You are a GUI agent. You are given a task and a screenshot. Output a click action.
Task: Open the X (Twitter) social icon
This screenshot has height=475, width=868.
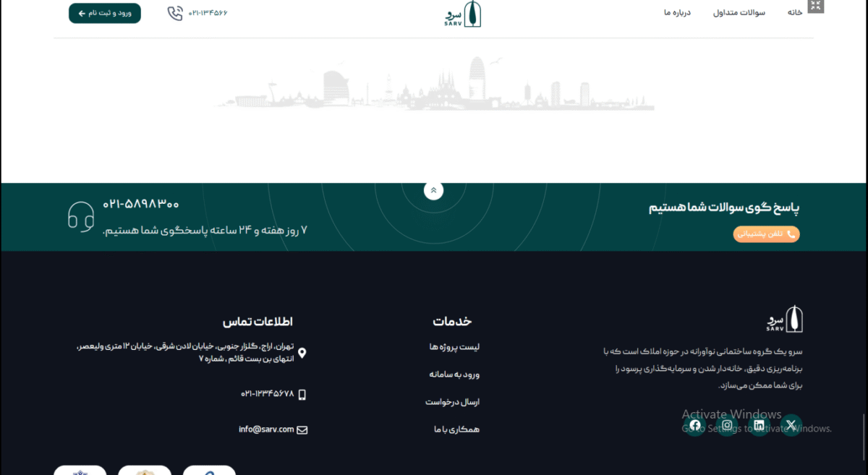click(x=791, y=425)
